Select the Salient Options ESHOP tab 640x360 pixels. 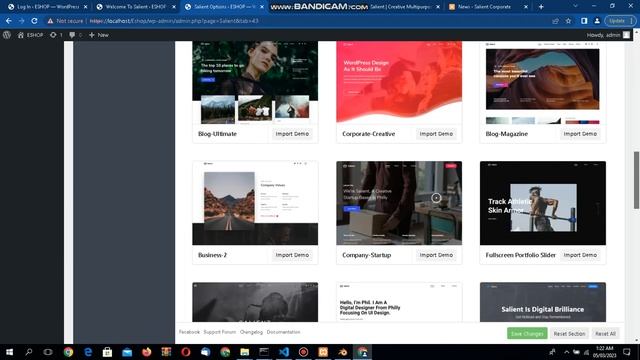(x=224, y=7)
